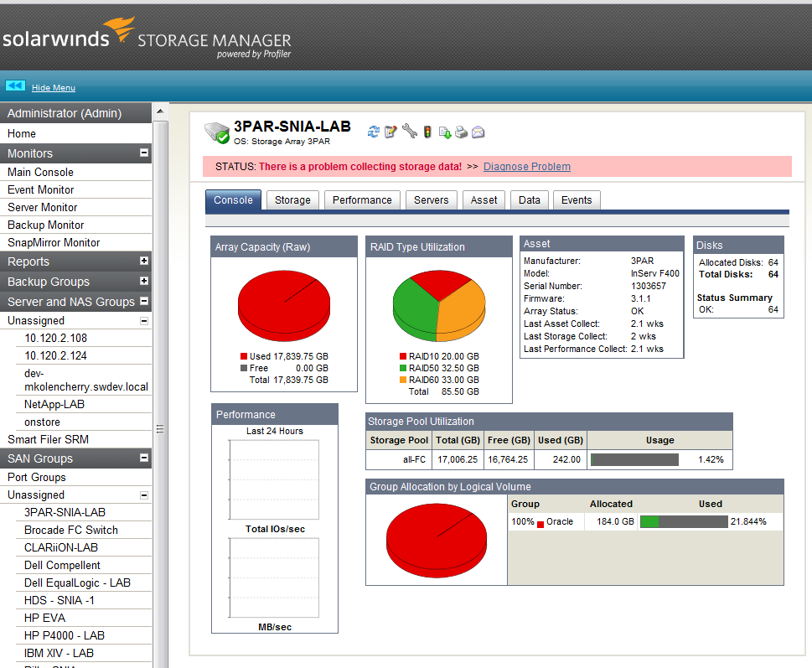Click the blue refresh arrows icon
812x668 pixels.
pyautogui.click(x=374, y=132)
